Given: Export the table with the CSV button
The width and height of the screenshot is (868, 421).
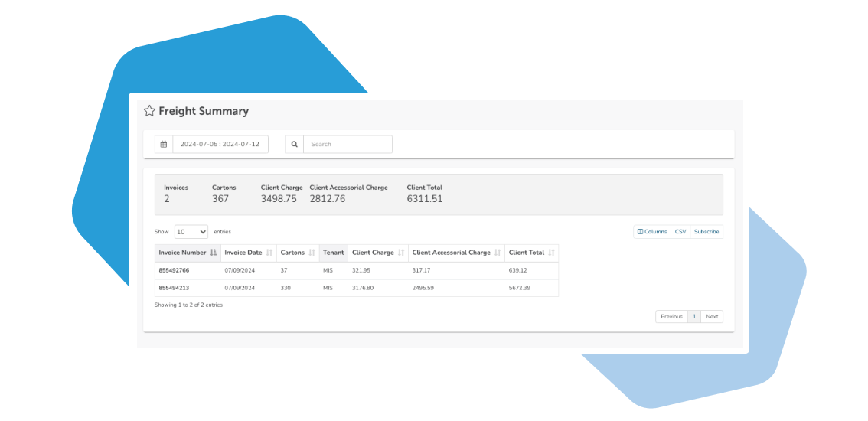Looking at the screenshot, I should point(680,231).
